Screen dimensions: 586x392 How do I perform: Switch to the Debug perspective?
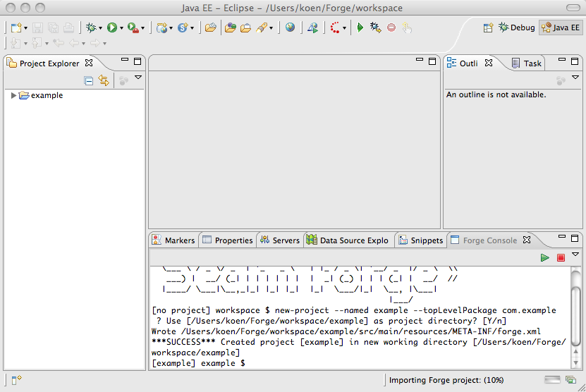click(517, 27)
